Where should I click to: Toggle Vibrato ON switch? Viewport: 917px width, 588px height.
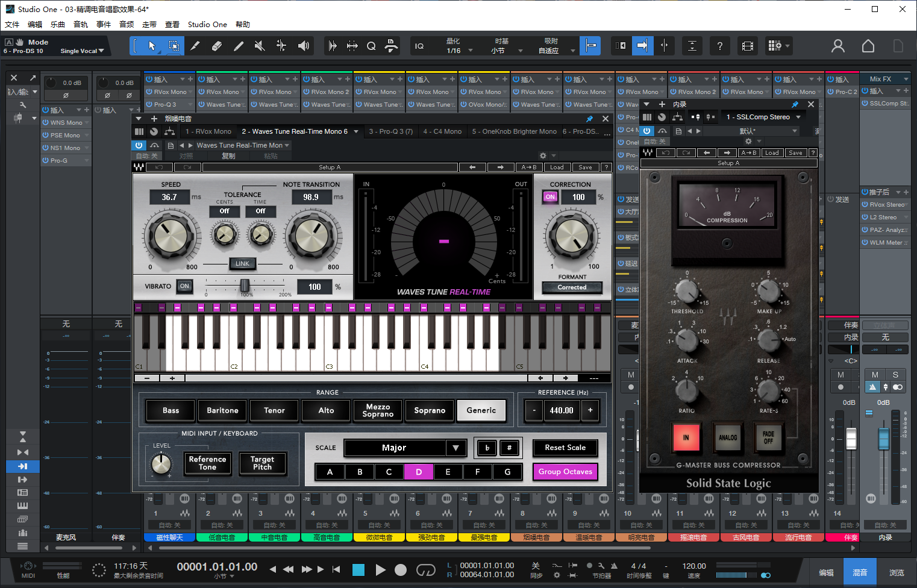184,287
